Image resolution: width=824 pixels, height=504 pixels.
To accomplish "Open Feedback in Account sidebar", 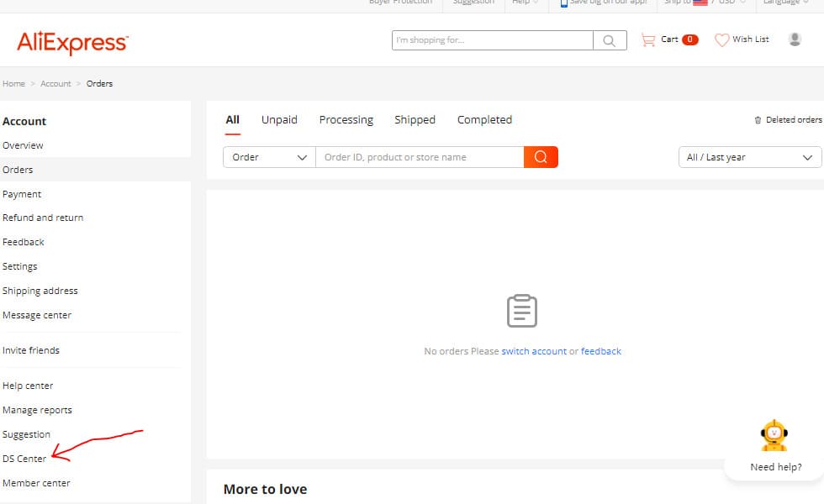I will pos(24,242).
